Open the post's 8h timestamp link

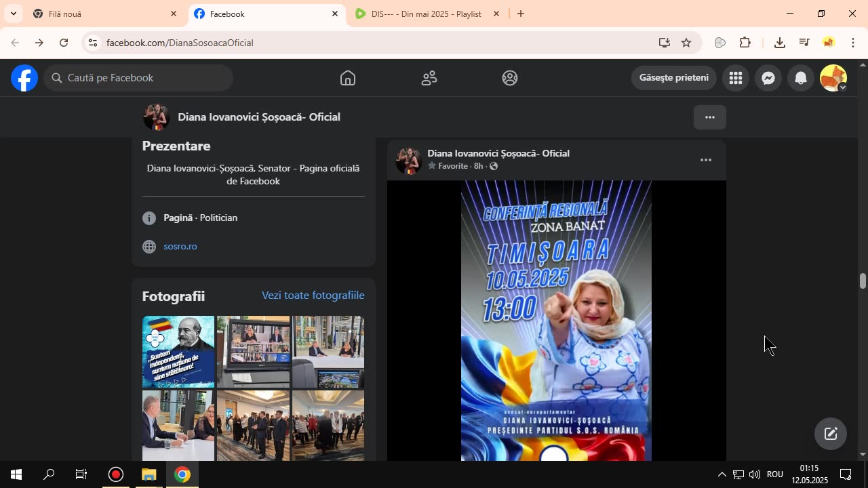478,166
